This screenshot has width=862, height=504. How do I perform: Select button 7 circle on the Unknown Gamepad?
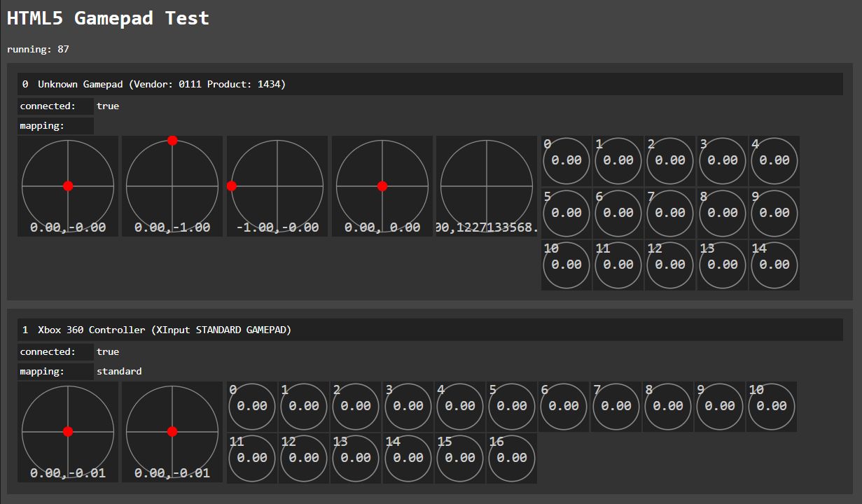point(670,213)
